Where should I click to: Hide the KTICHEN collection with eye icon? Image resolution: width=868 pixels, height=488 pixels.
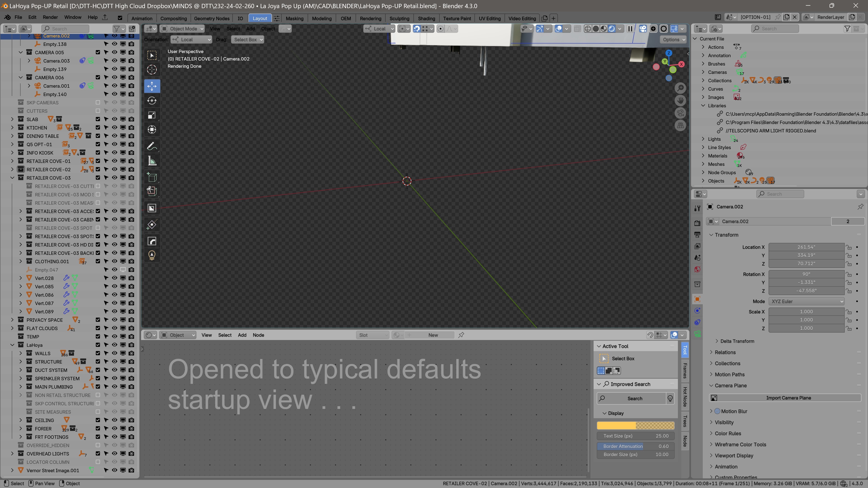coord(115,128)
